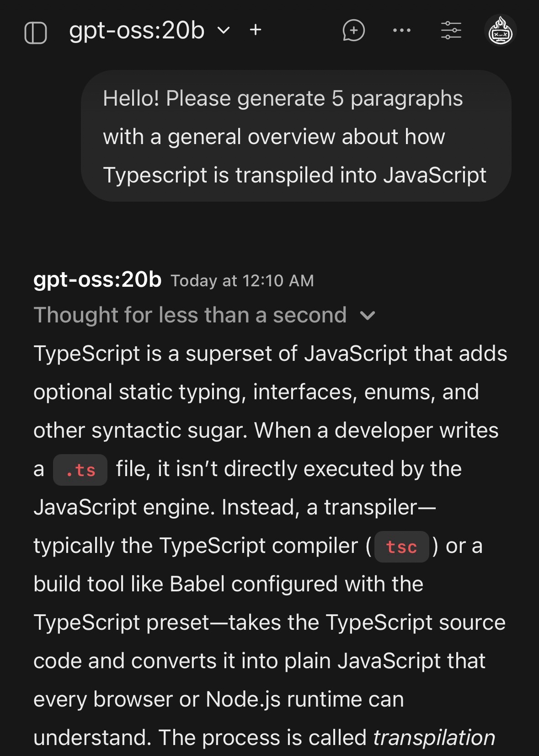Viewport: 539px width, 756px height.
Task: Click the user prompt message bubble
Action: (296, 136)
